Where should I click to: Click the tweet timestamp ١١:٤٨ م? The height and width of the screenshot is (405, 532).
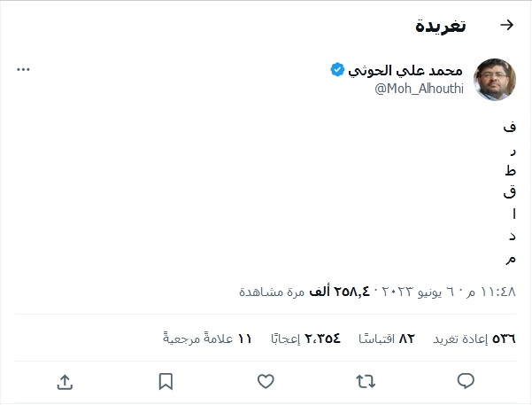[x=495, y=291]
